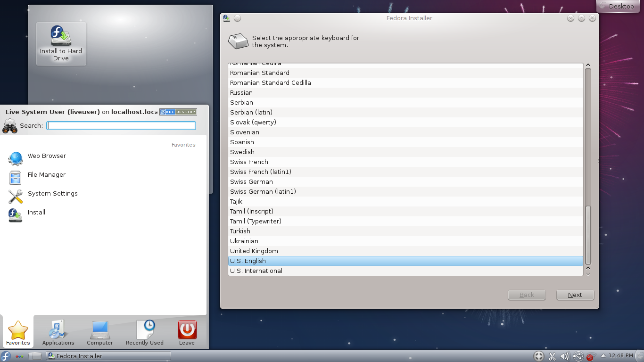644x362 pixels.
Task: Click the scrollbar up arrow in keyboard list
Action: (x=588, y=65)
